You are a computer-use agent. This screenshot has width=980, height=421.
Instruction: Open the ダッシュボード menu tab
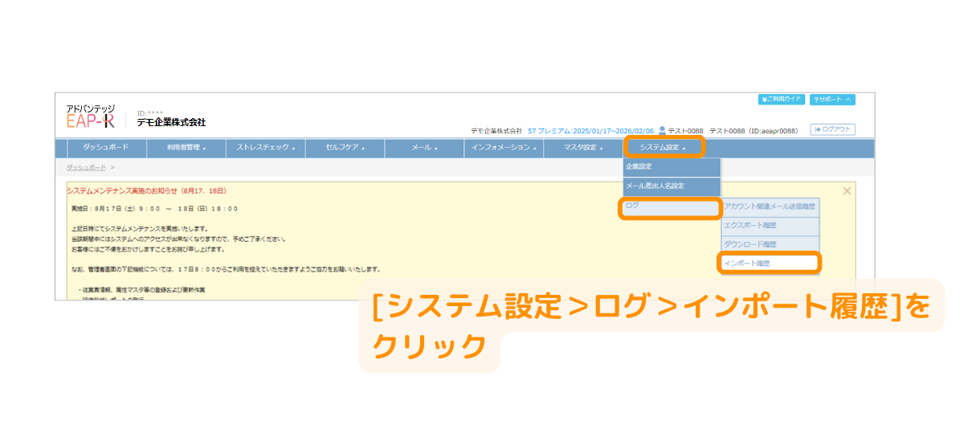tap(105, 148)
